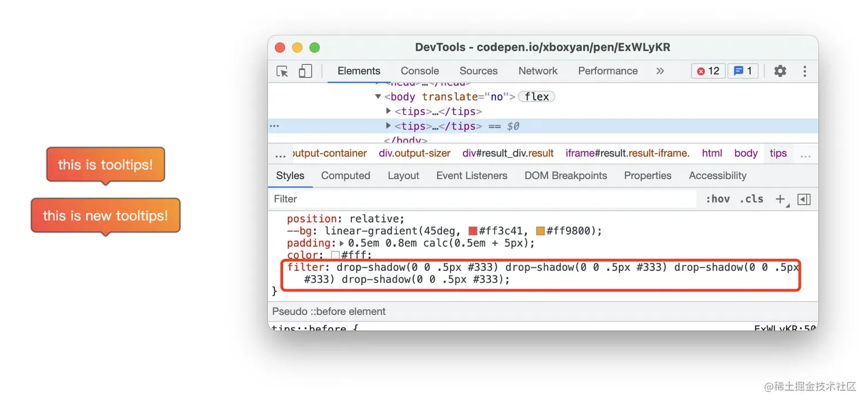The image size is (868, 404).
Task: Open DevTools settings gear
Action: click(x=780, y=71)
